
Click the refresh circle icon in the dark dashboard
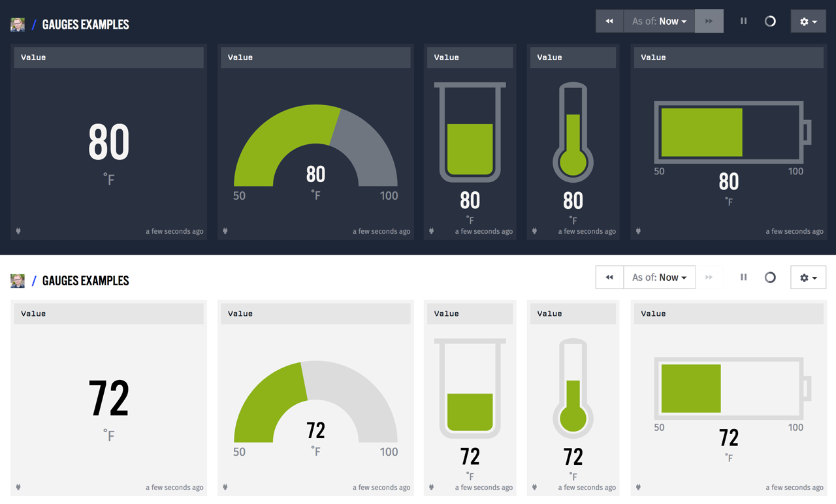click(x=770, y=22)
